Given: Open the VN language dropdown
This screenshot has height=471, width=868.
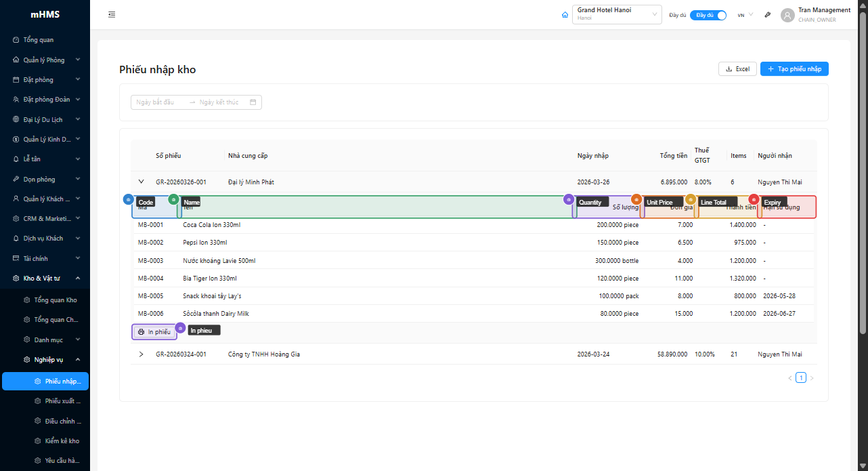Looking at the screenshot, I should click(x=744, y=15).
